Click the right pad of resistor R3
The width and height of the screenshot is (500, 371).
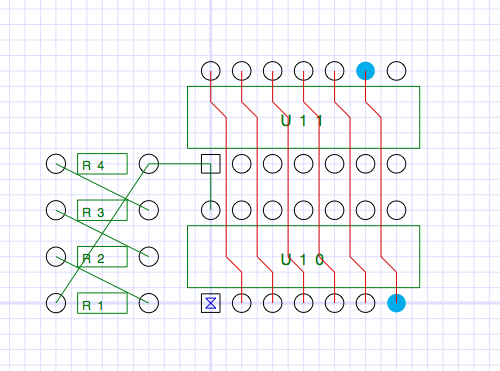click(x=149, y=210)
